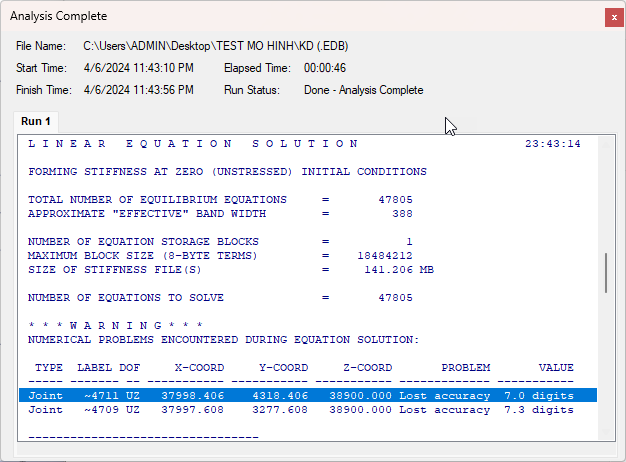Click the VALUE column header
Screen dimensions: 626x462
tap(556, 368)
